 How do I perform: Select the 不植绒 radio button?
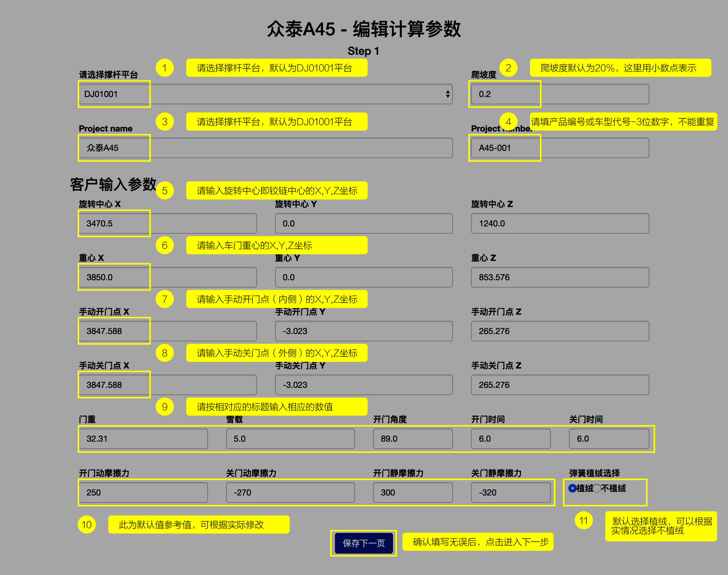pos(596,488)
